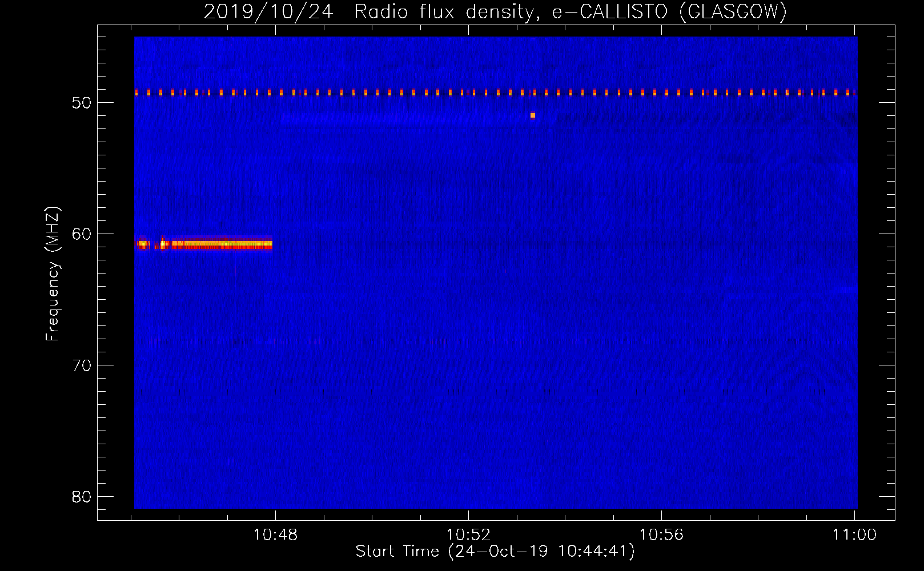Click the 10:48 time axis label

pyautogui.click(x=275, y=535)
